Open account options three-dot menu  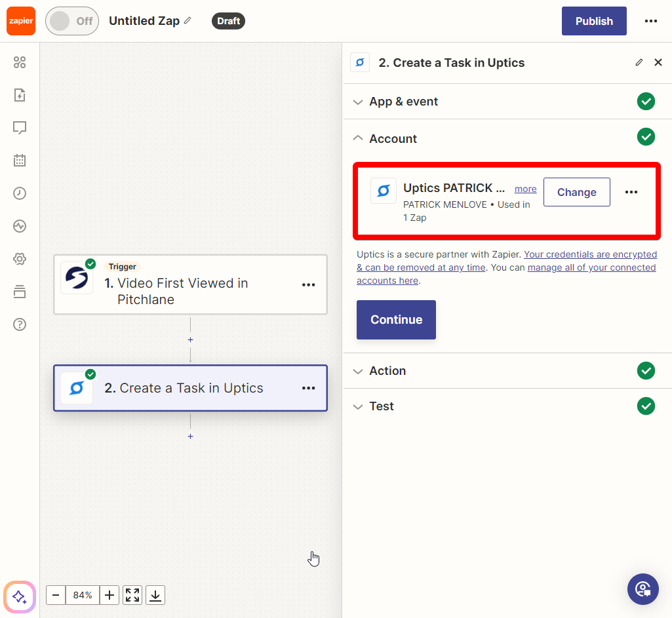click(x=631, y=192)
